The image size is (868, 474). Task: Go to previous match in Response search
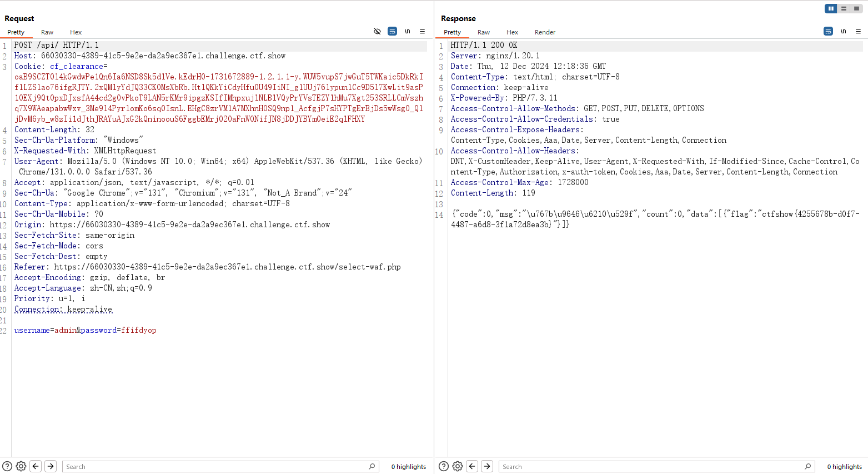click(472, 466)
